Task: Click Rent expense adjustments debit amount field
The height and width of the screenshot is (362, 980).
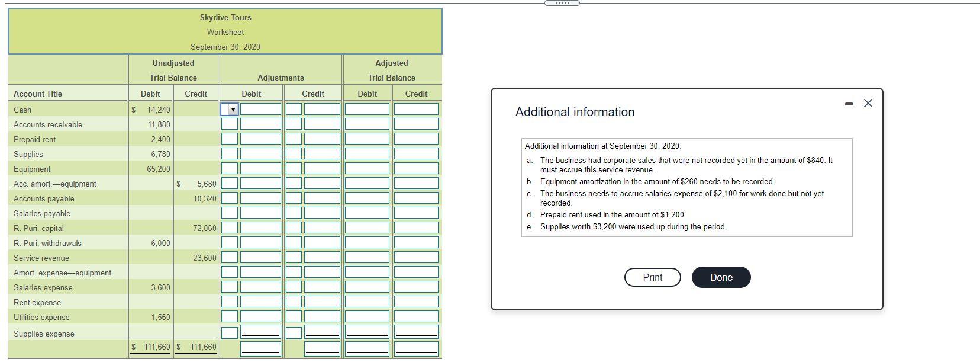Action: point(260,302)
